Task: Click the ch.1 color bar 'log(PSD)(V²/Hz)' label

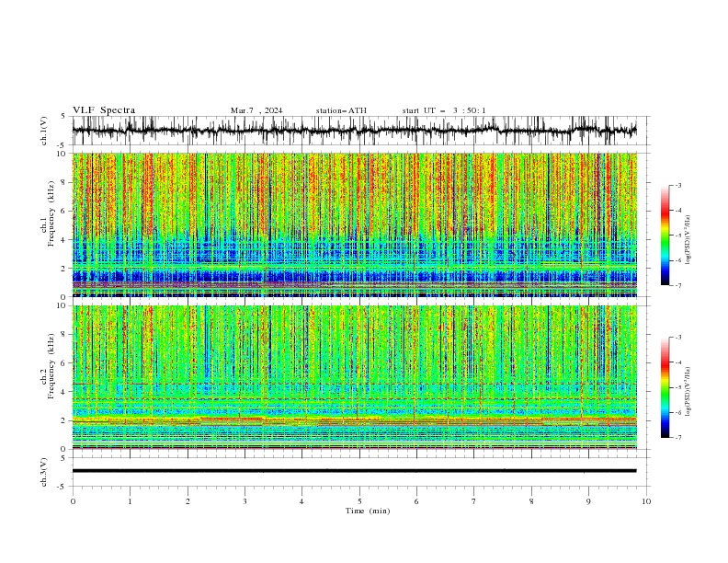Action: click(x=688, y=240)
